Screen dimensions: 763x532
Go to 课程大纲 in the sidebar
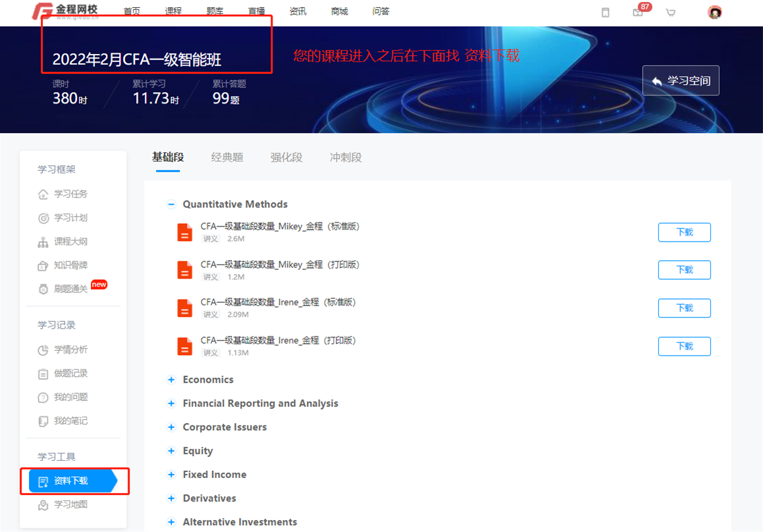coord(70,242)
